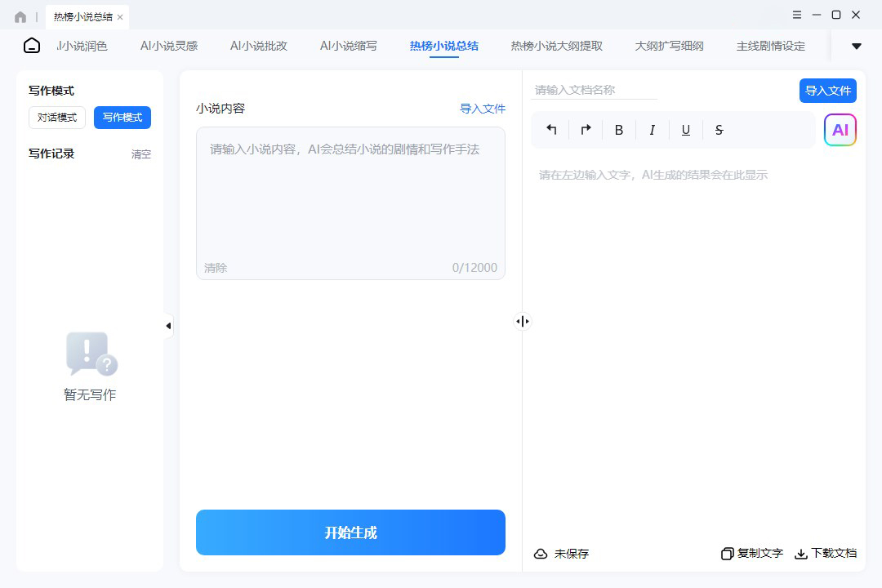Image resolution: width=882 pixels, height=588 pixels.
Task: Open the 主线剧情设定 tab
Action: click(x=771, y=46)
